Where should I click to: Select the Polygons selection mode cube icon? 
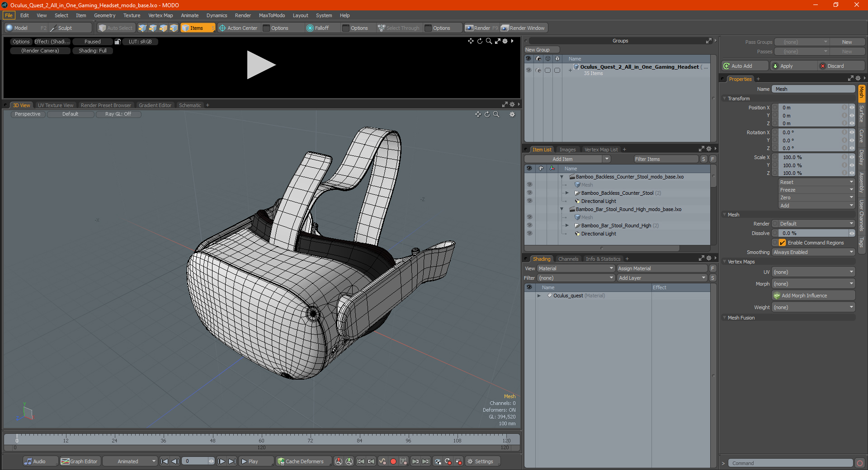click(x=163, y=28)
